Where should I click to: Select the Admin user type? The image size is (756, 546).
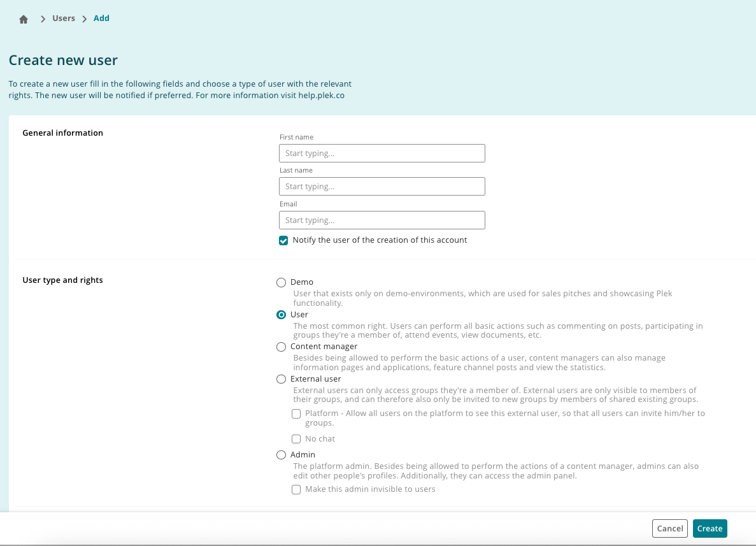(x=281, y=456)
